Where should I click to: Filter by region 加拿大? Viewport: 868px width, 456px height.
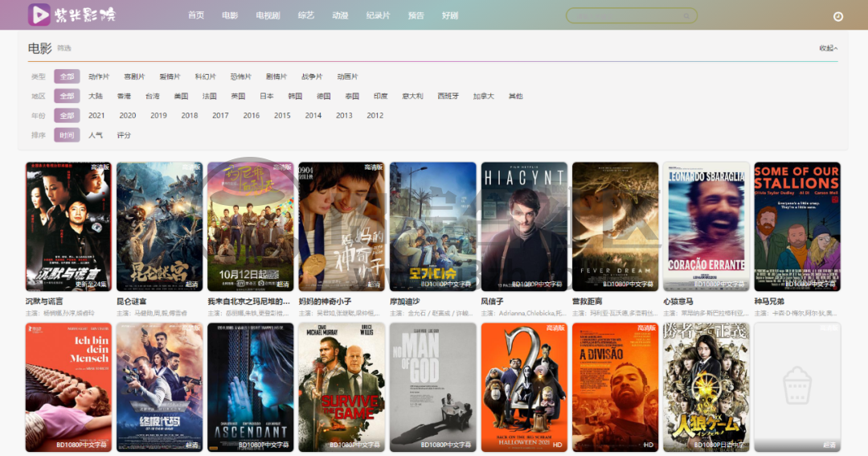click(x=483, y=96)
